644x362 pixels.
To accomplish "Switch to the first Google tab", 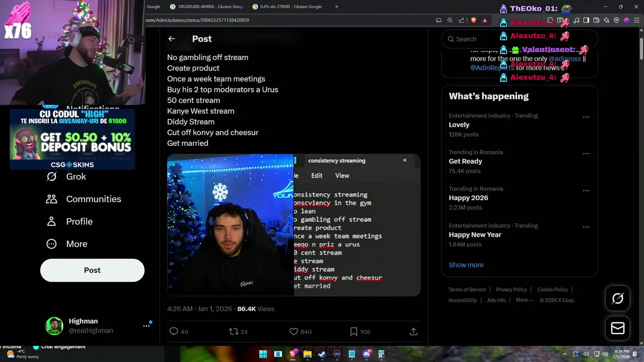I will 153,7.
